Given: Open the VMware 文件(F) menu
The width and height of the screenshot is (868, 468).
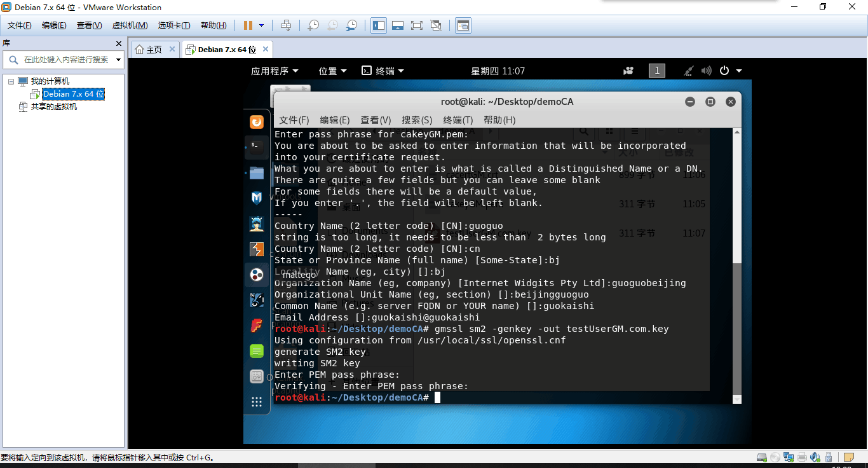Looking at the screenshot, I should pos(20,25).
